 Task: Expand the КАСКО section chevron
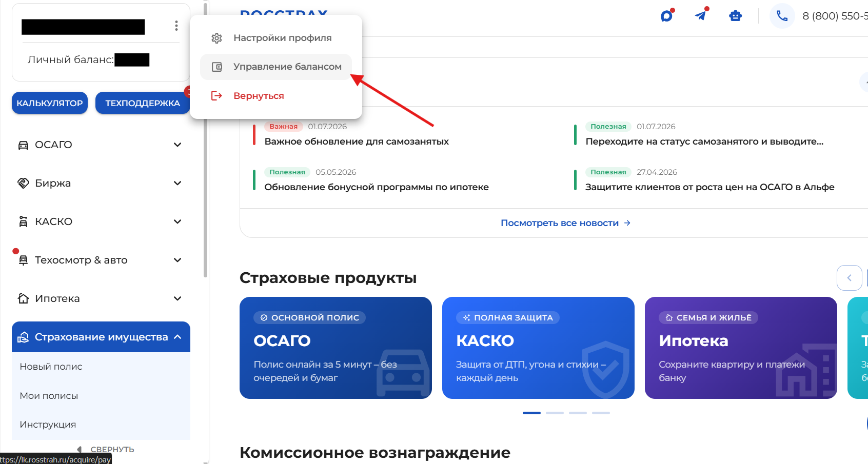(x=177, y=221)
